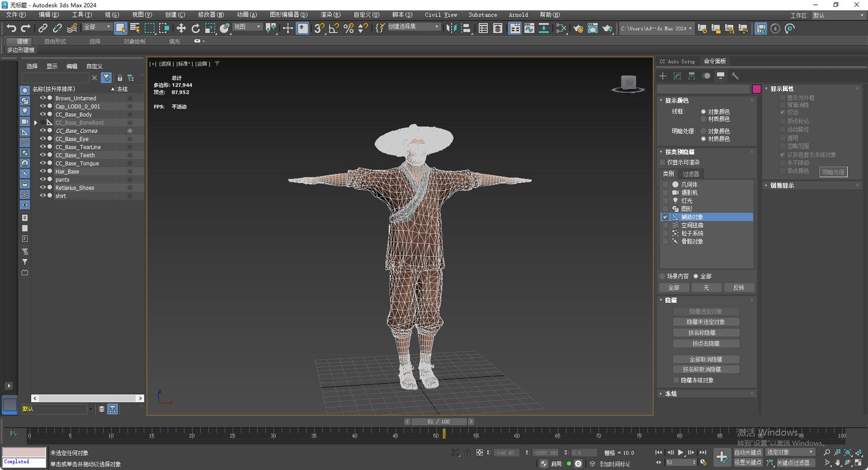Image resolution: width=868 pixels, height=470 pixels.
Task: Select 对象颜色 radio for 线框
Action: [704, 112]
